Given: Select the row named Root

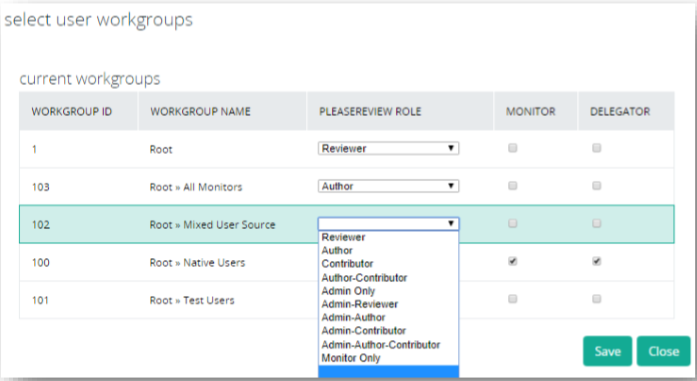Looking at the screenshot, I should tap(161, 149).
